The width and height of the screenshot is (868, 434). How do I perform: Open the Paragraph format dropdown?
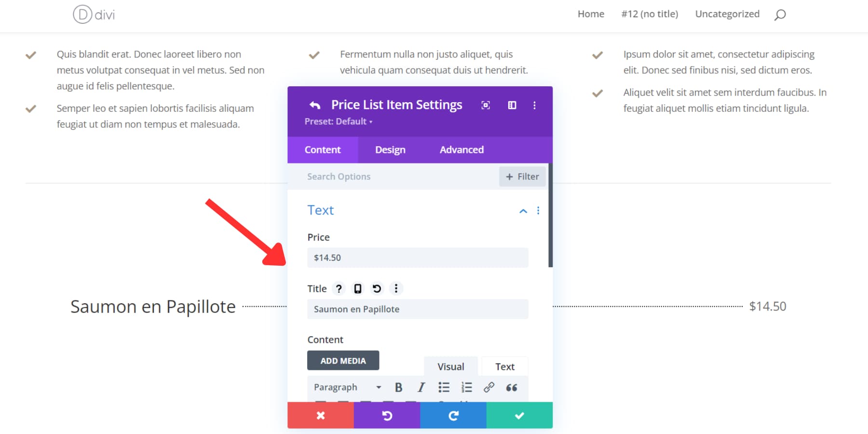(347, 387)
